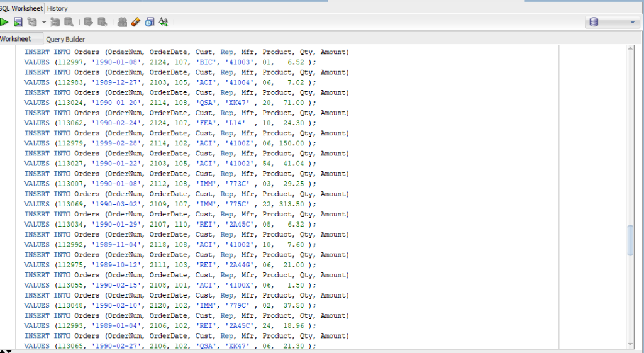644x353 pixels.
Task: Click the product code '4100Z'
Action: coord(240,143)
